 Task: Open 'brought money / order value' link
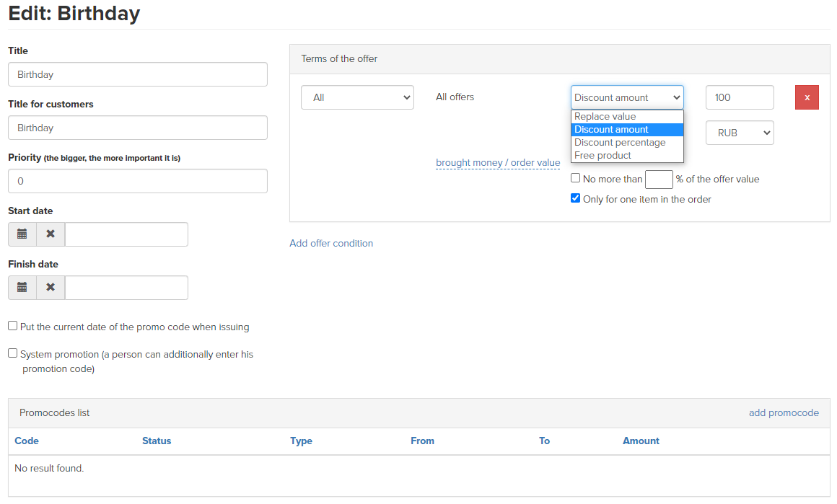[x=497, y=163]
